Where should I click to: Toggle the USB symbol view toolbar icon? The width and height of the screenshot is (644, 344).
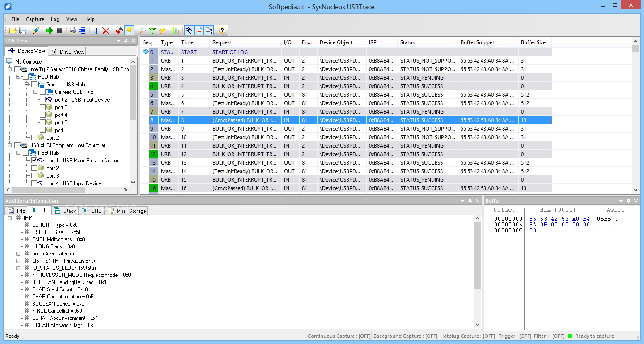click(x=189, y=30)
